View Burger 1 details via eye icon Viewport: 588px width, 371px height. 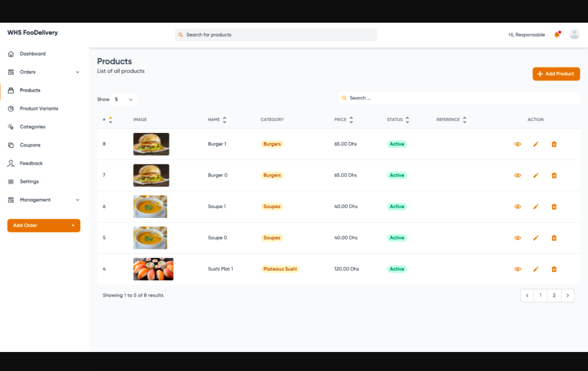(517, 144)
